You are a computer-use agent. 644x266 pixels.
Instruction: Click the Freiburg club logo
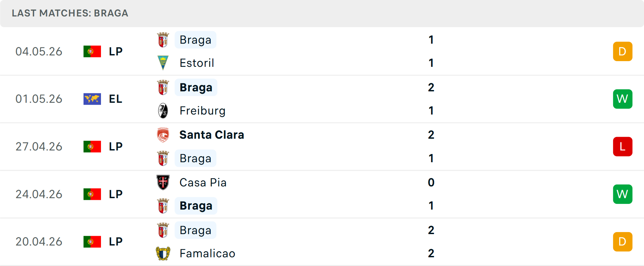[x=163, y=110]
